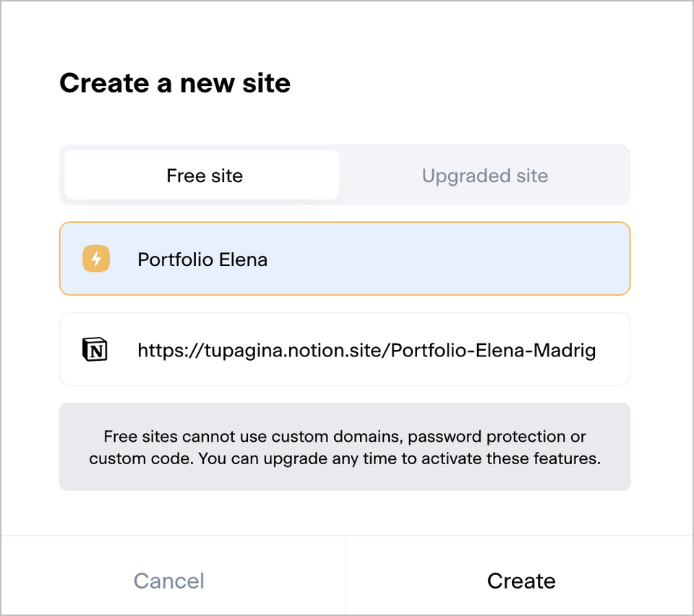
Task: Click into the Notion URL input field
Action: point(366,351)
